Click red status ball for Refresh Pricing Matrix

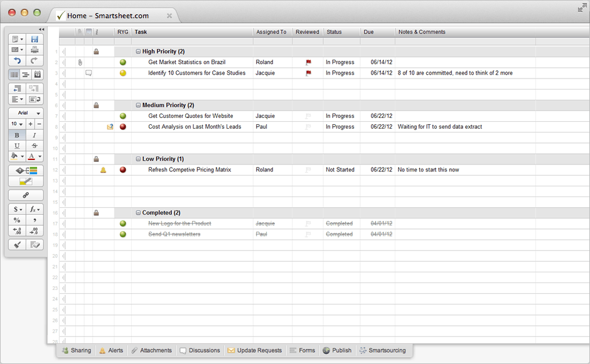coord(123,169)
